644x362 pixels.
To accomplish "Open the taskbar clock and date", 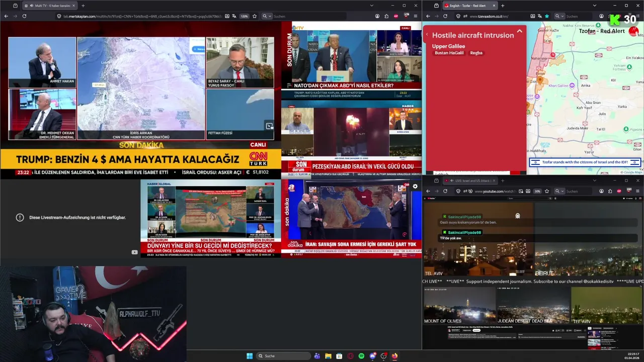I will coord(631,356).
